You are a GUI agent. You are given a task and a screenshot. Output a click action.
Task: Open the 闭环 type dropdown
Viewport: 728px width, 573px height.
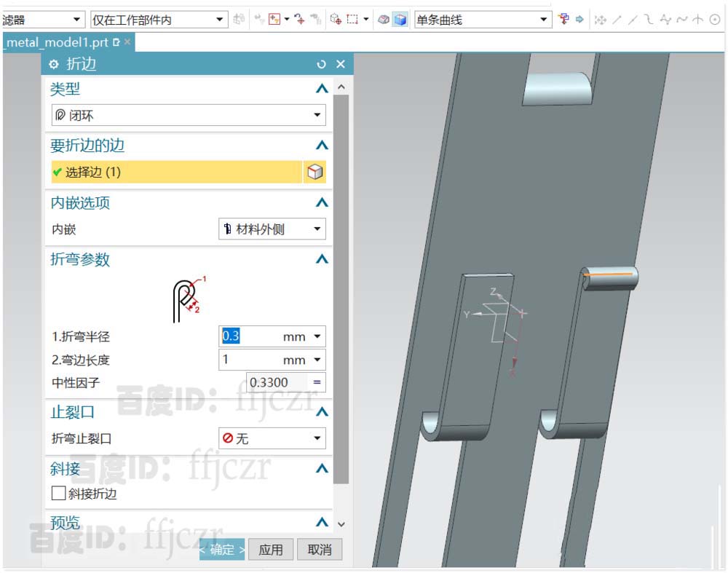tap(189, 115)
